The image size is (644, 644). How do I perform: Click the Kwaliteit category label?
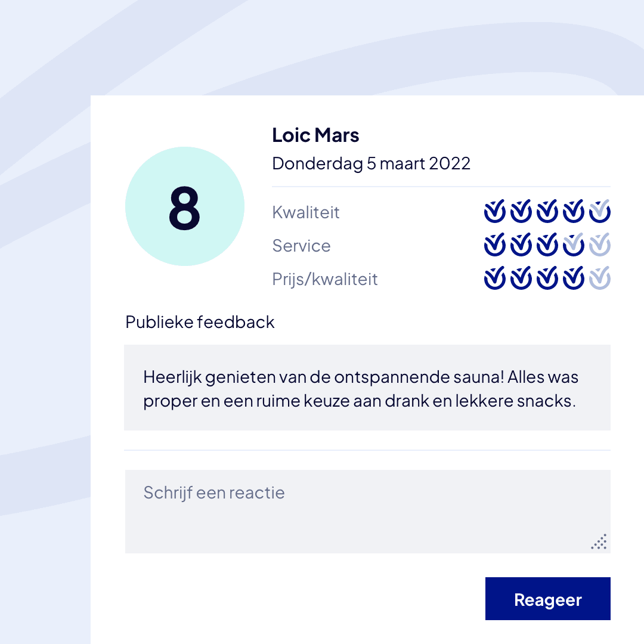(306, 212)
